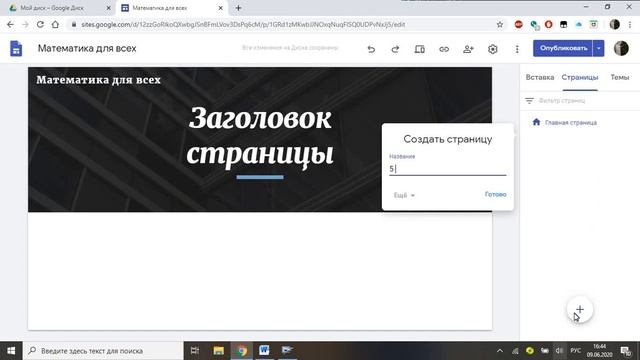Click the Google account avatar in Sites

click(621, 48)
